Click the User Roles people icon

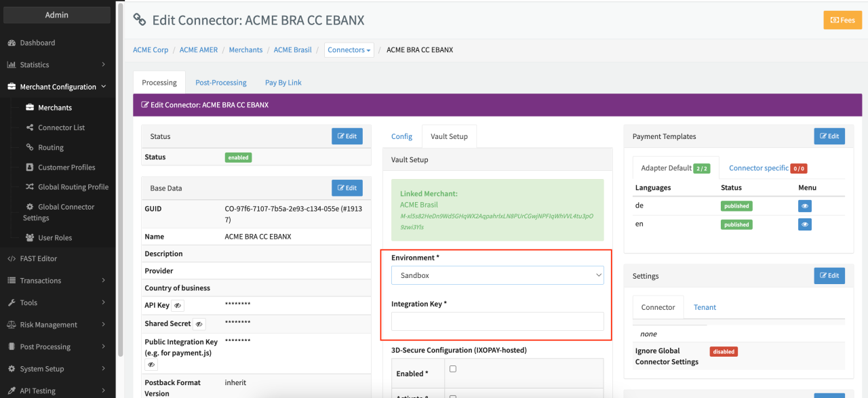30,238
